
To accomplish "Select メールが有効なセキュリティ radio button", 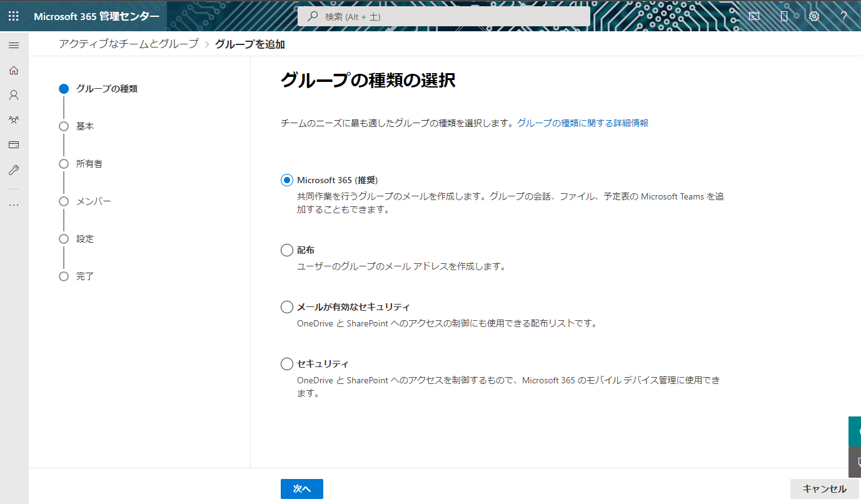I will [x=287, y=307].
